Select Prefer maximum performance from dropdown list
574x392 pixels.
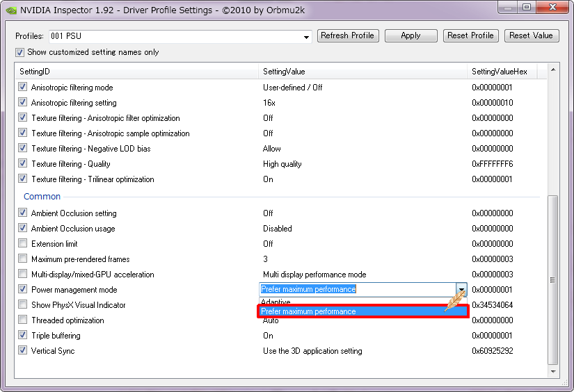coord(362,311)
